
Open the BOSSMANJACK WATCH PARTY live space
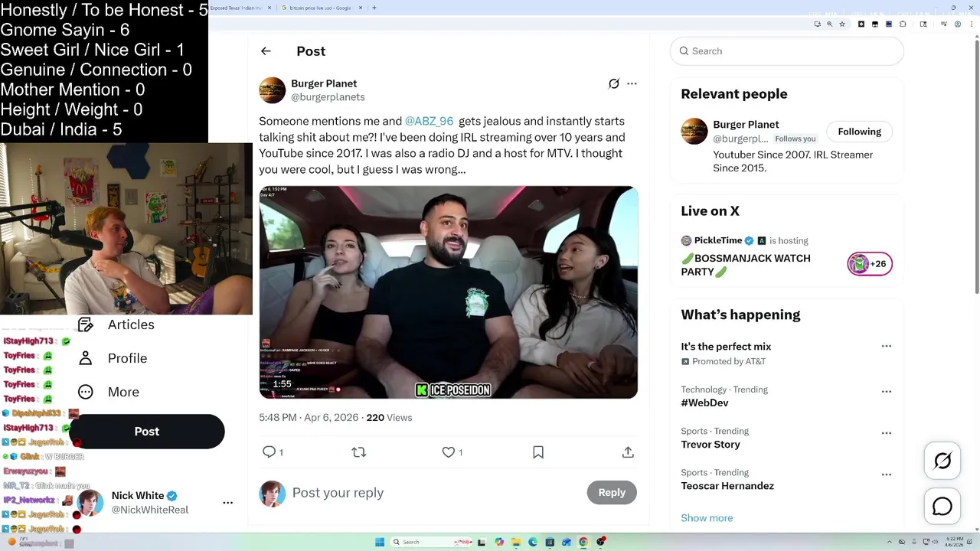click(x=746, y=265)
